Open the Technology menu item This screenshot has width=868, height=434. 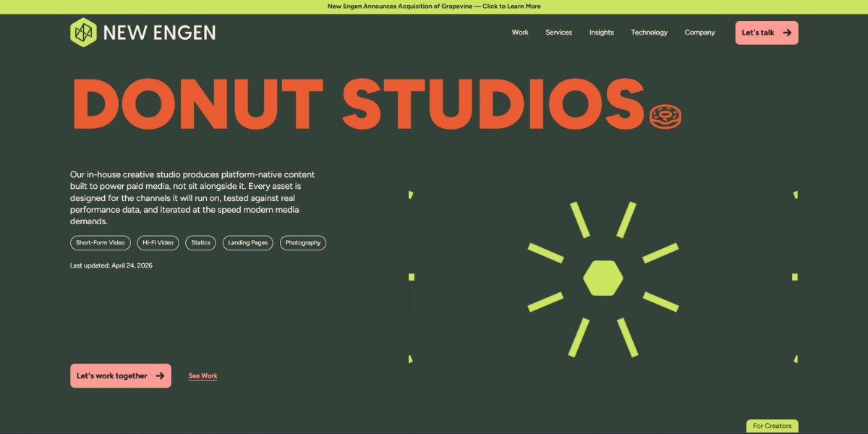point(649,33)
